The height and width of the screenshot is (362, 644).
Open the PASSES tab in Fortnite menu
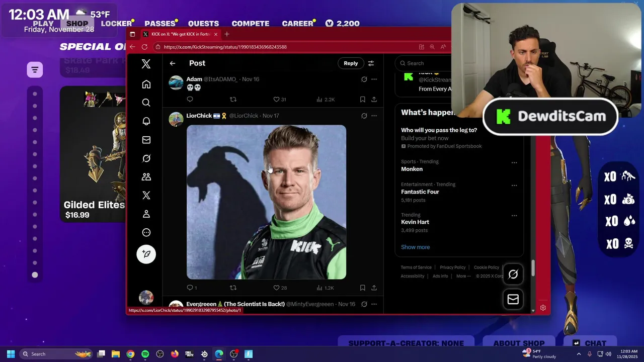(x=160, y=24)
